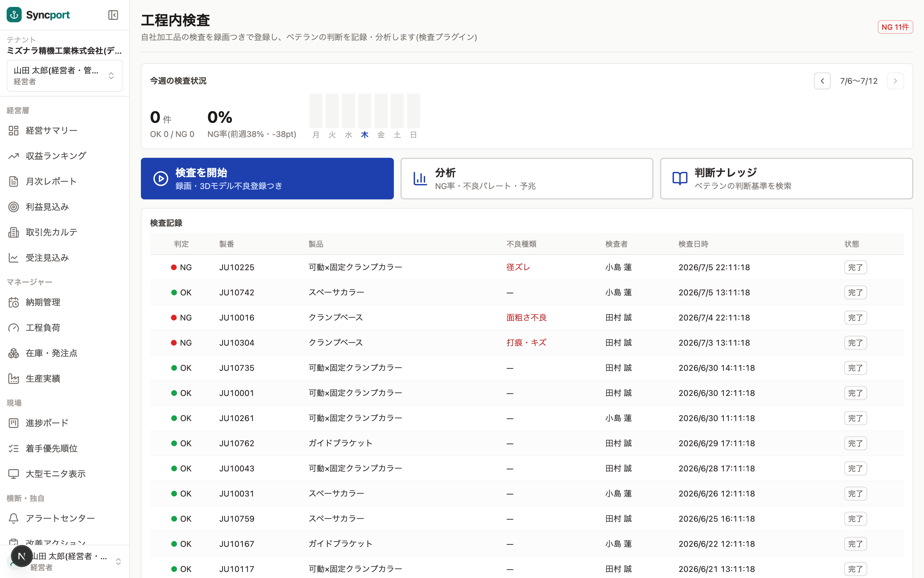Viewport: 924px width, 578px height.
Task: Click lot number JU10117
Action: tap(237, 569)
